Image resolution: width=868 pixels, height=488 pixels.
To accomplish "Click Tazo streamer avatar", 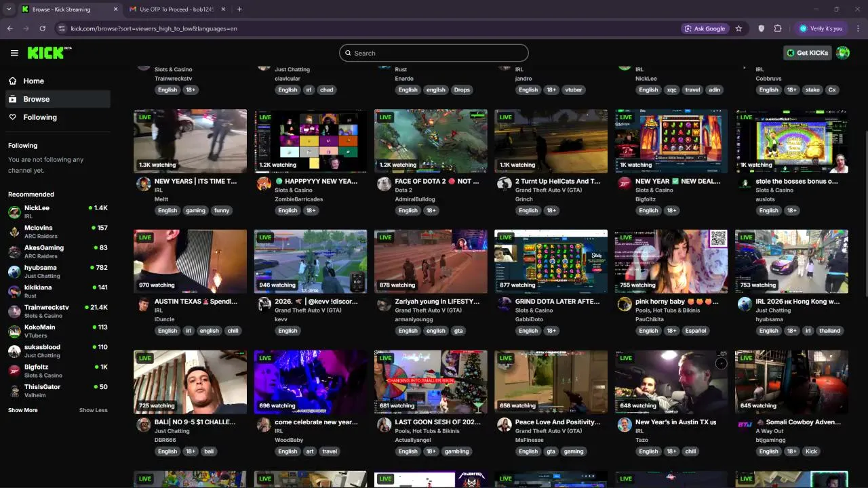I will tap(625, 425).
